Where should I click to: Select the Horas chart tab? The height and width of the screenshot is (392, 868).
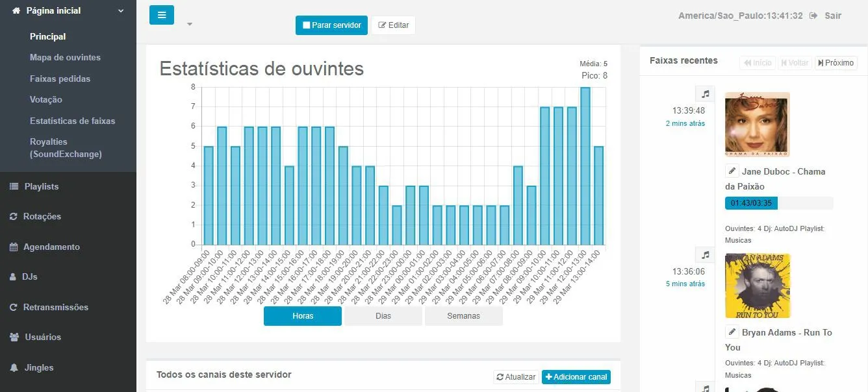coord(303,316)
